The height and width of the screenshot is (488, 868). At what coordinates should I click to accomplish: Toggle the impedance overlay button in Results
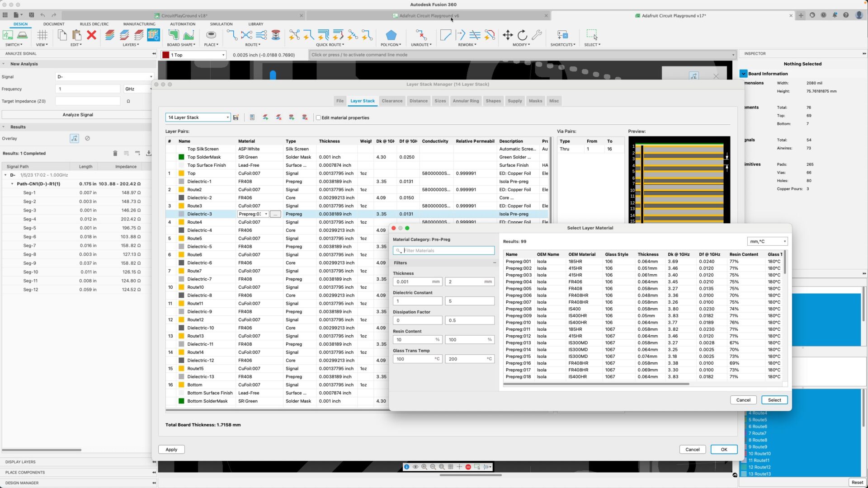[74, 139]
